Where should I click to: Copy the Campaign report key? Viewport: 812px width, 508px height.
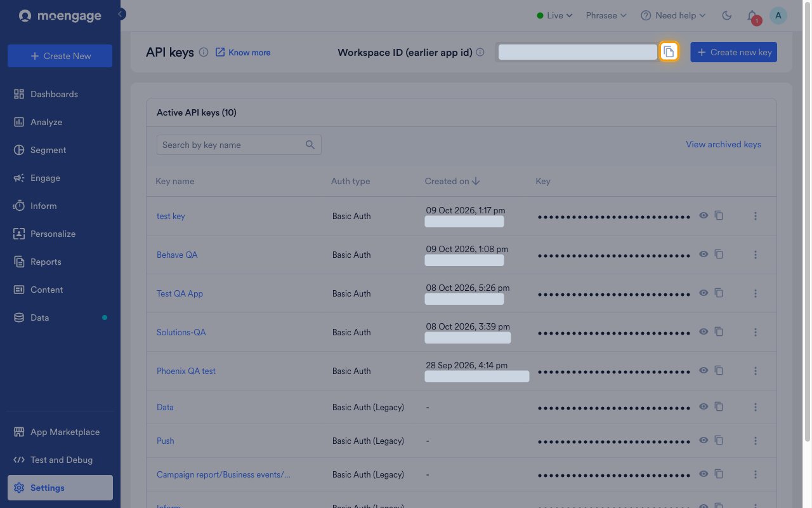tap(719, 474)
